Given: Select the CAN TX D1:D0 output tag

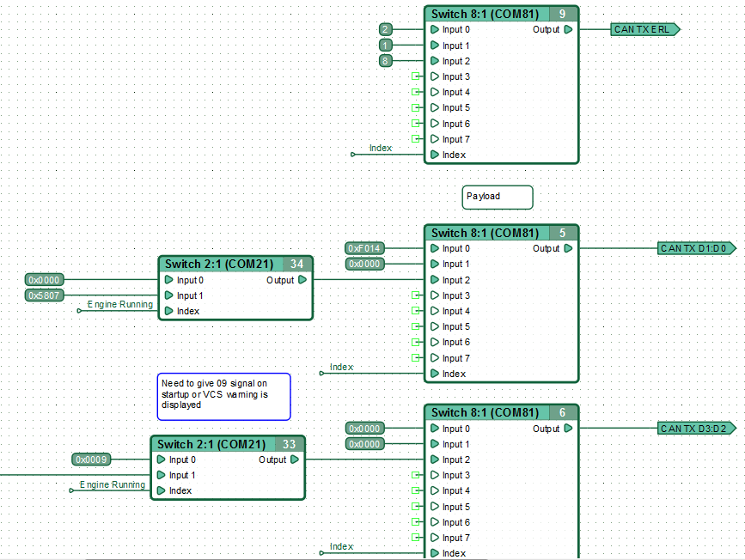Looking at the screenshot, I should [x=697, y=248].
